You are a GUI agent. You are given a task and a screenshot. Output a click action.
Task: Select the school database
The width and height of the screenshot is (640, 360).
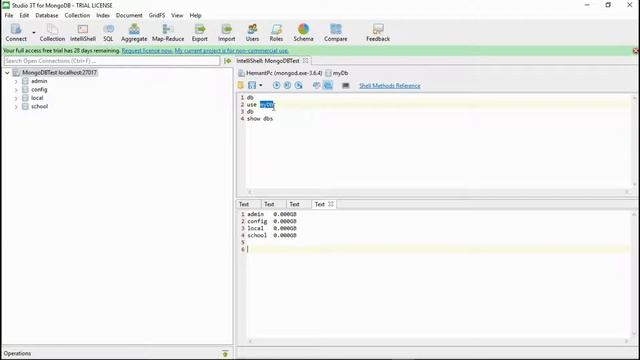tap(39, 106)
